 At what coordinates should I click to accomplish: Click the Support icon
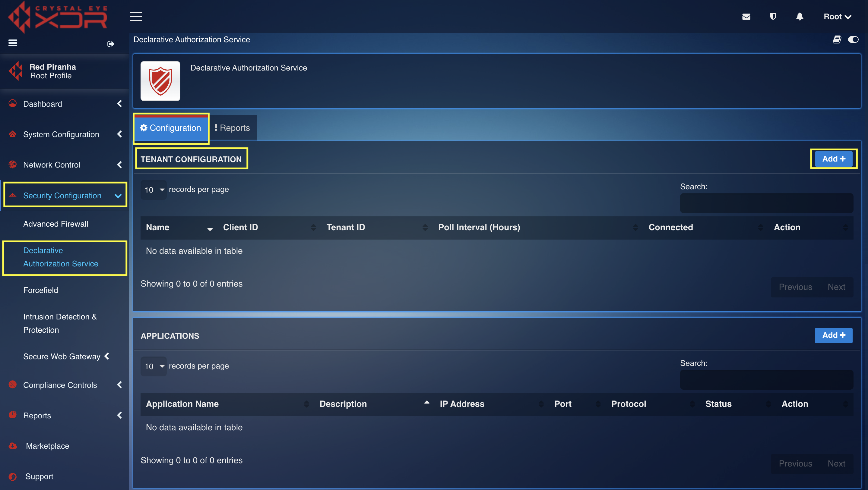pos(13,476)
